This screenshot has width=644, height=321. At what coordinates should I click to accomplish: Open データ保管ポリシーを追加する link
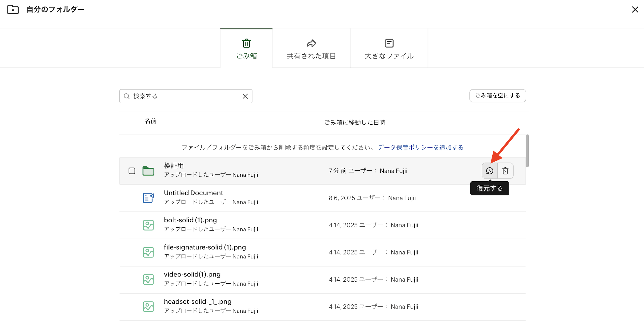pos(420,148)
